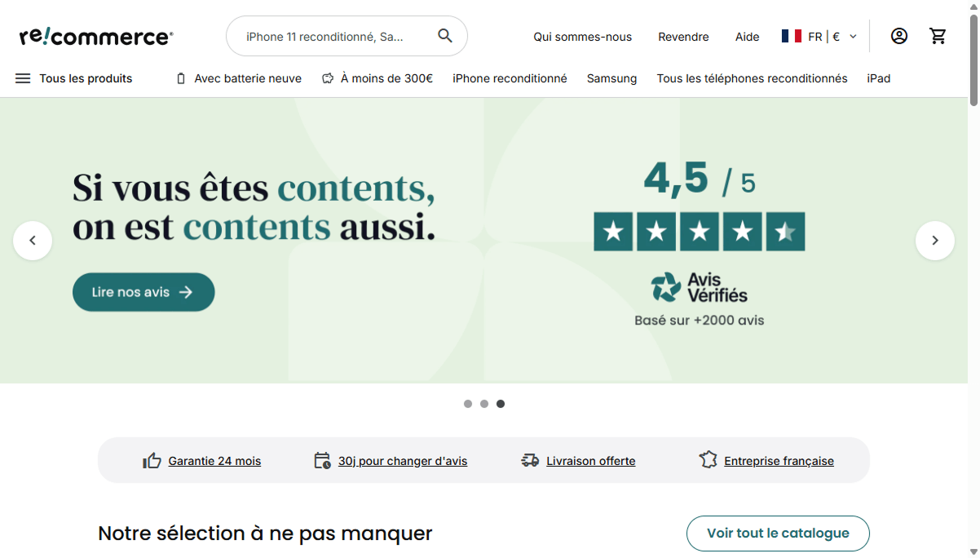Open the iPad category
980x558 pixels.
[879, 78]
